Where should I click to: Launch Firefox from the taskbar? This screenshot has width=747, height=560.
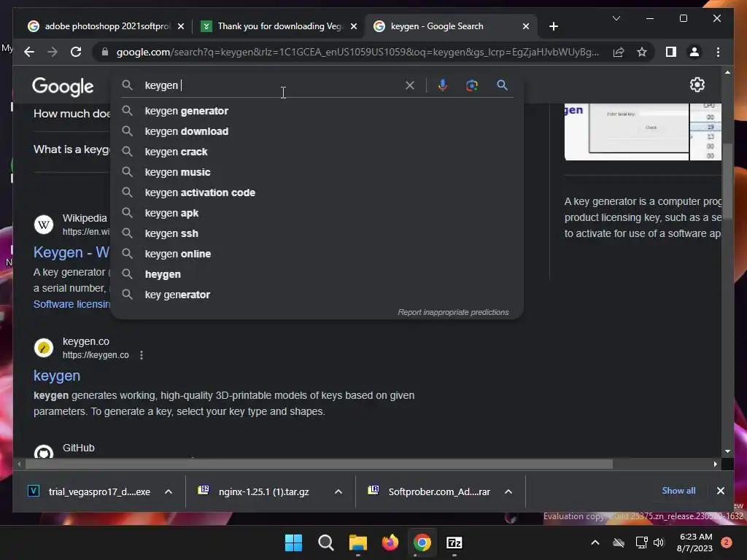(390, 542)
